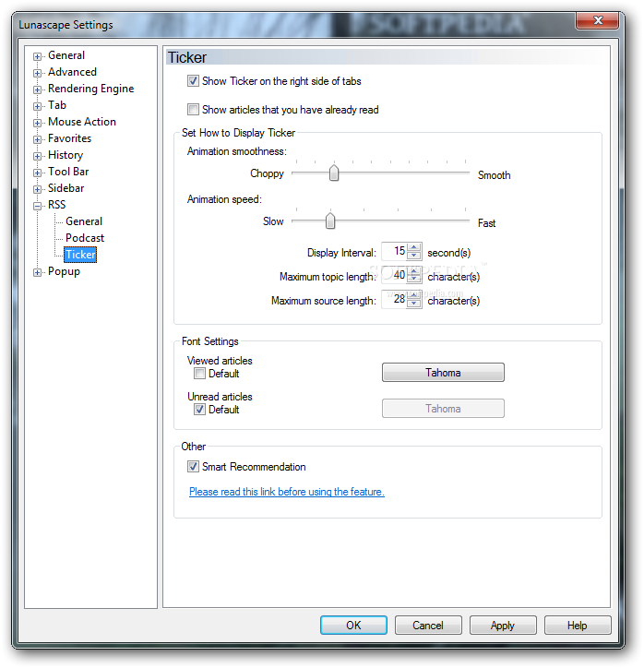Expand the Favorites node
The image size is (644, 668).
pos(38,139)
